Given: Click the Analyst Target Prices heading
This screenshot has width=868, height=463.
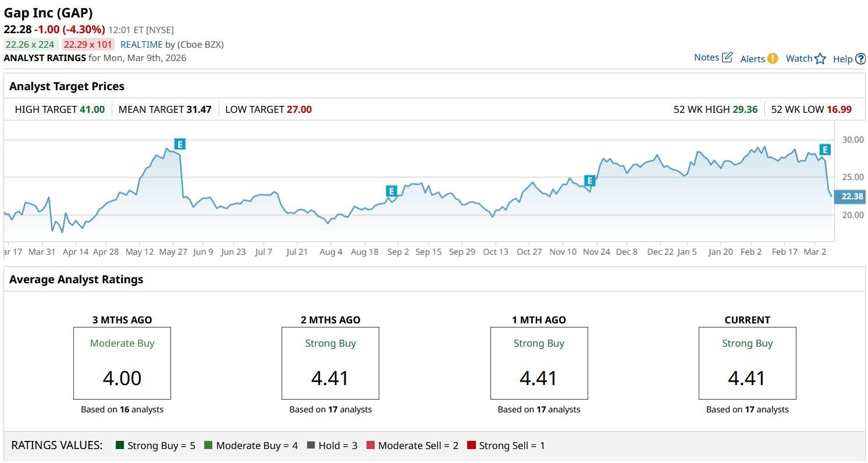Looking at the screenshot, I should point(67,86).
